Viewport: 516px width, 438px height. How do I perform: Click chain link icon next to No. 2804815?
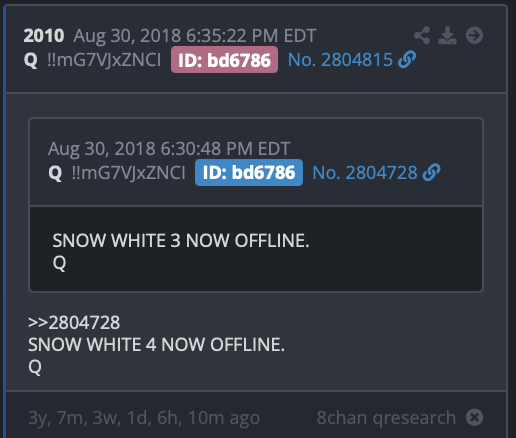pos(407,60)
